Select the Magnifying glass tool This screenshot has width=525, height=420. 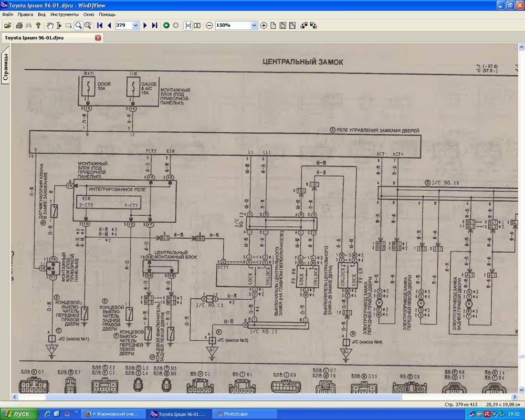pyautogui.click(x=78, y=25)
